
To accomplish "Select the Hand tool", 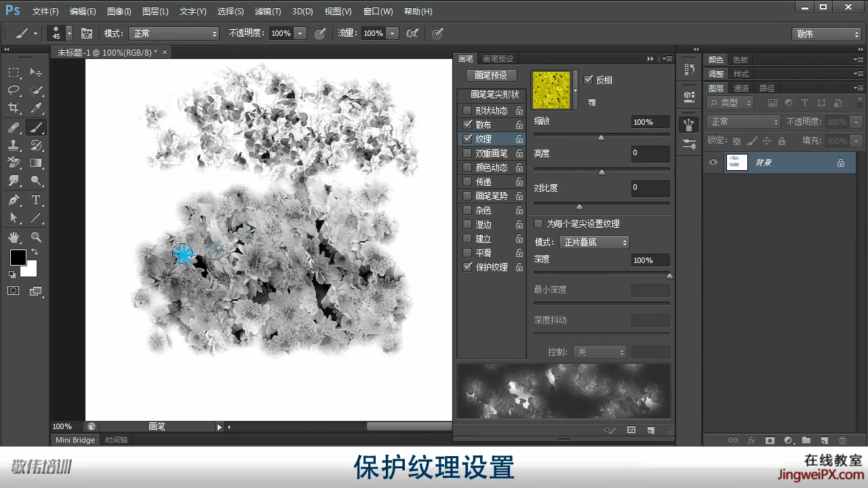I will (14, 237).
